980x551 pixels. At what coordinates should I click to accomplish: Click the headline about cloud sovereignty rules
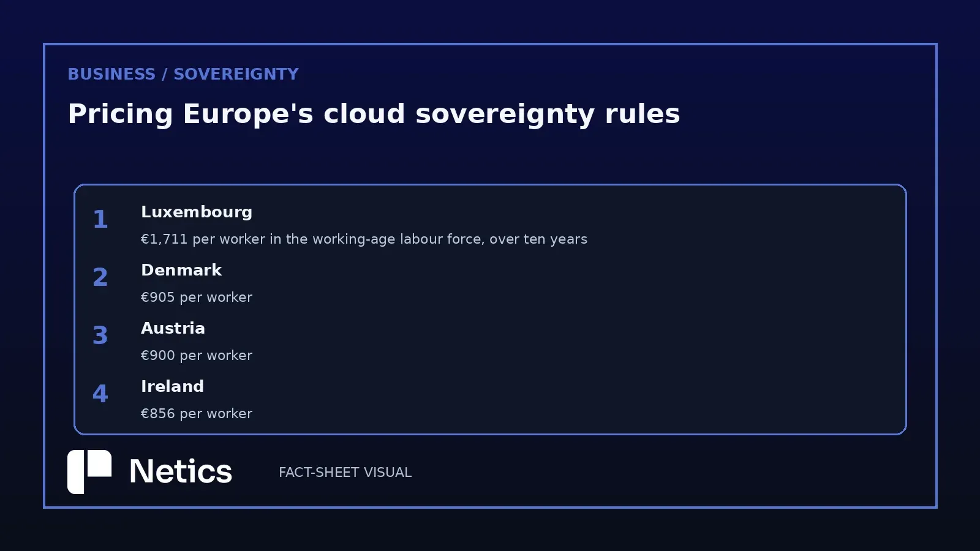[x=374, y=114]
